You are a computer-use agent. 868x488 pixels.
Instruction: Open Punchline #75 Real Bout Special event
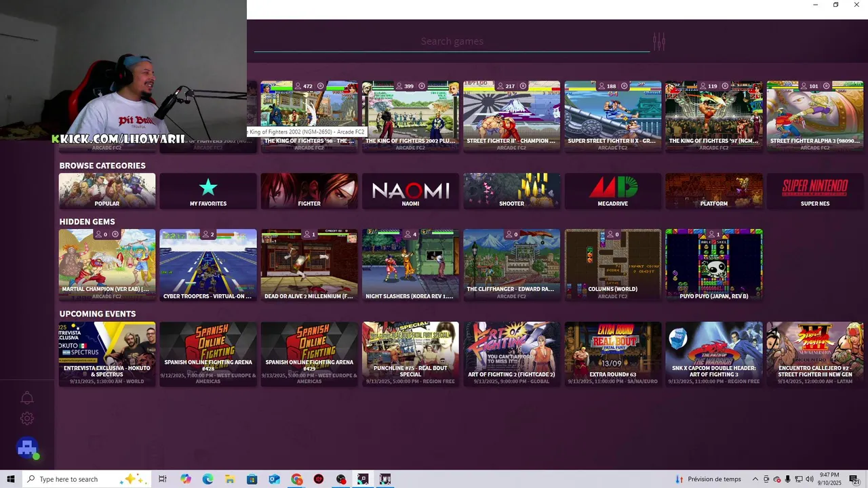click(x=410, y=354)
